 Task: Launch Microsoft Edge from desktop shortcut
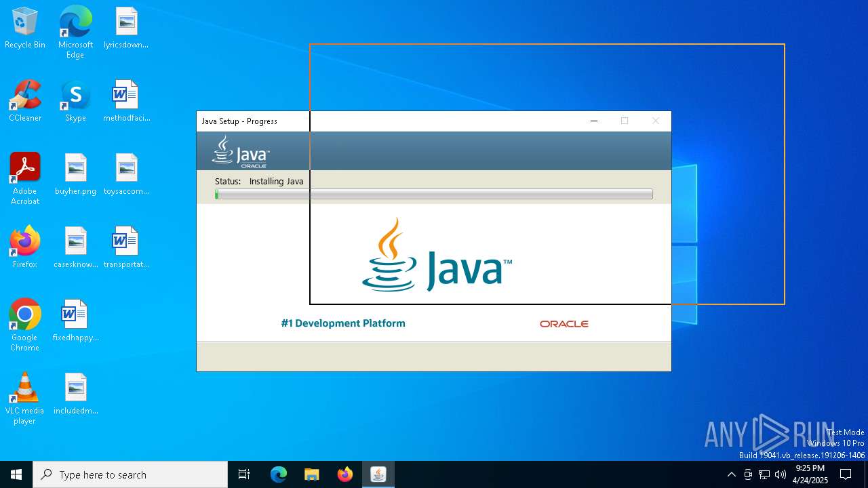point(75,33)
